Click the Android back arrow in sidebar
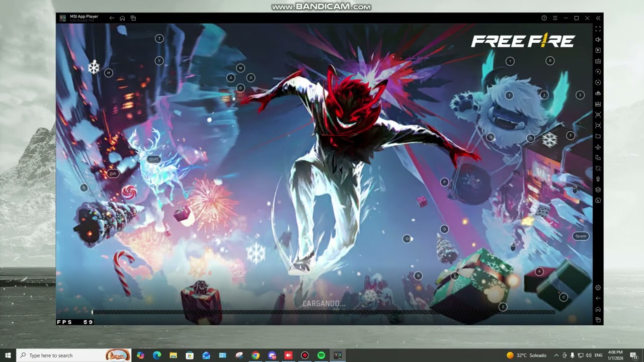This screenshot has height=362, width=644. point(598,298)
